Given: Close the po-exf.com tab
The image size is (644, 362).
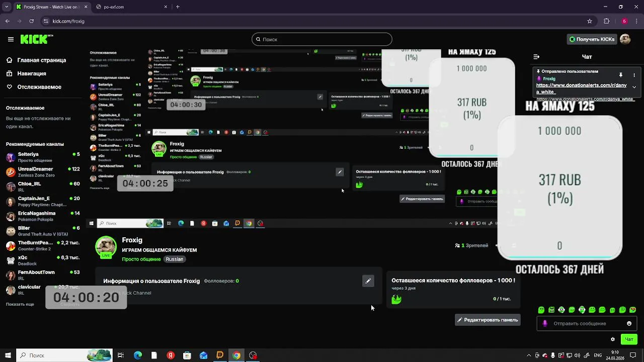Looking at the screenshot, I should click(x=166, y=7).
